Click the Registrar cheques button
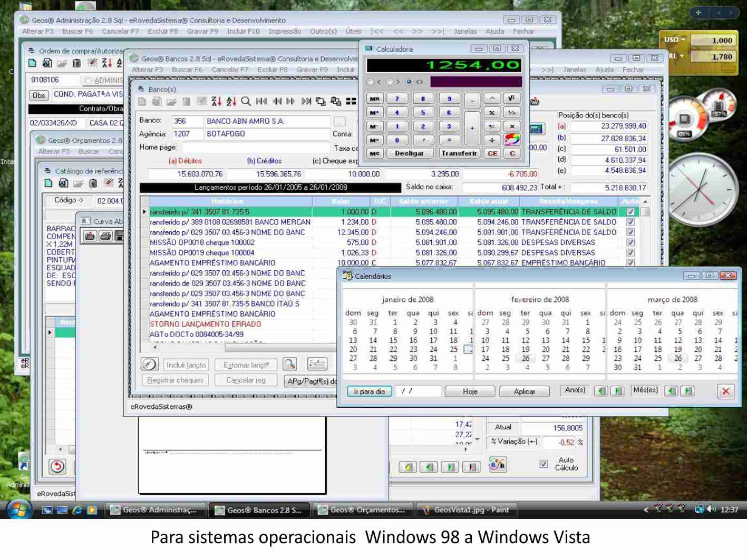Screen dimensions: 747x560 point(175,380)
